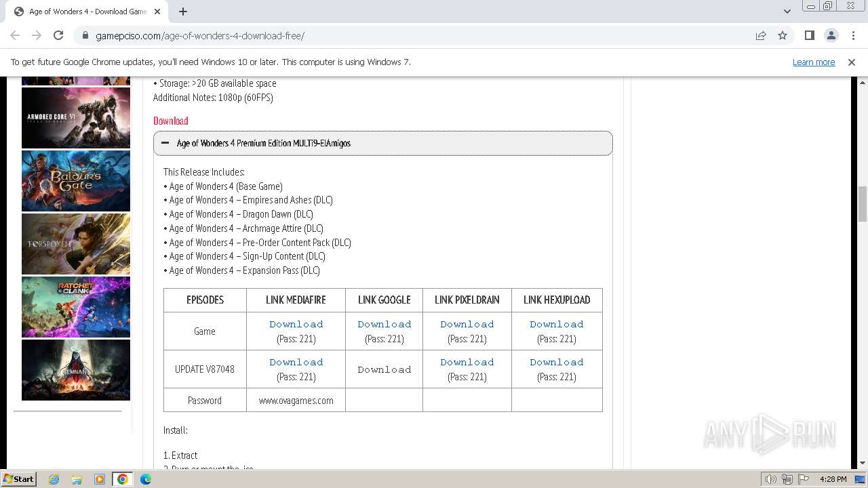Open the Armored Core VI thumbnail
Screen dimensions: 868x488
point(76,118)
